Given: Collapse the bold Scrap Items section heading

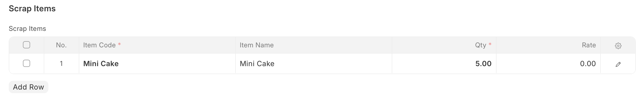Looking at the screenshot, I should 32,8.
